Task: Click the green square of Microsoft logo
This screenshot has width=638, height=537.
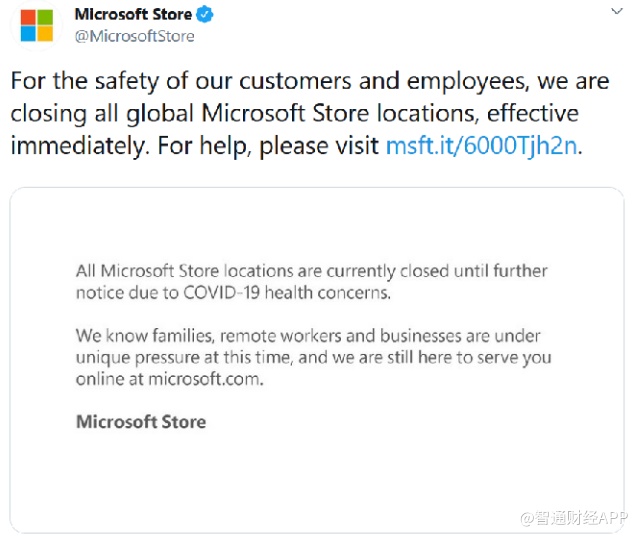Action: point(45,17)
